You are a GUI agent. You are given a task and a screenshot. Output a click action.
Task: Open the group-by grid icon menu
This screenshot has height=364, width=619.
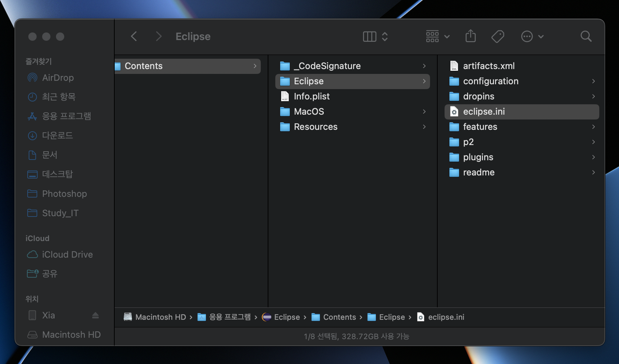[437, 36]
